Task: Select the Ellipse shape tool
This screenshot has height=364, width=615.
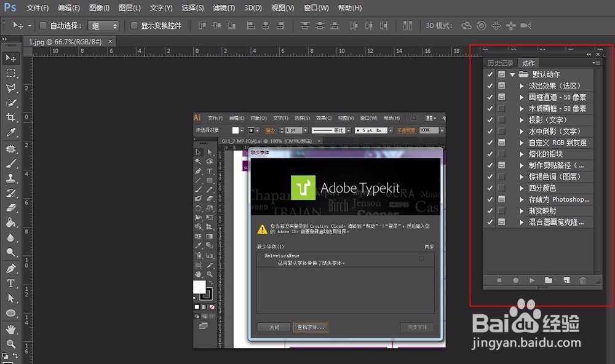Action: (10, 313)
